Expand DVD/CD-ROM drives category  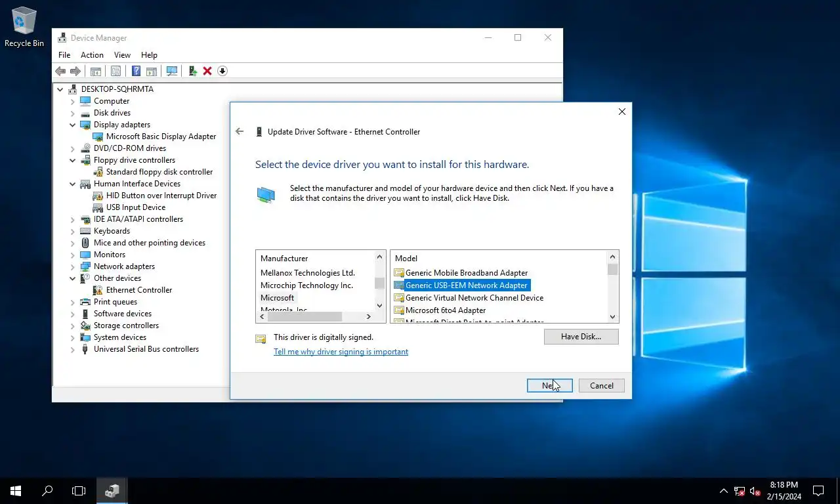(x=73, y=148)
